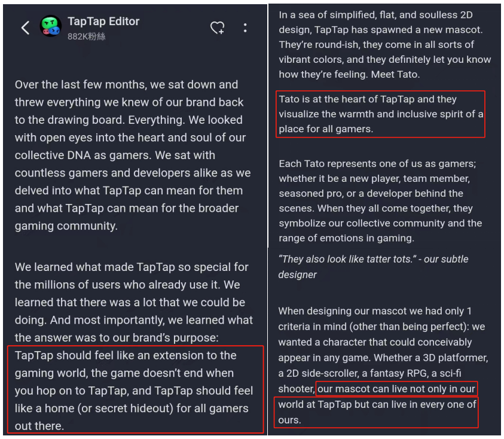Tap the 'In a sea of simplified' paragraph
The height and width of the screenshot is (439, 504).
(x=385, y=44)
